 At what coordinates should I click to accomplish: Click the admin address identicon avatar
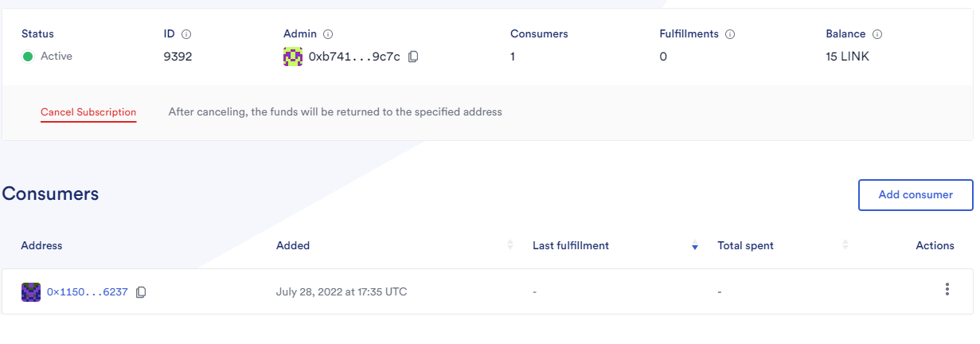[x=293, y=57]
